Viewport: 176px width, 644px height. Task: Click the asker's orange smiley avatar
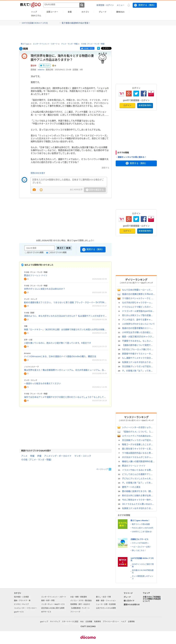(24, 56)
